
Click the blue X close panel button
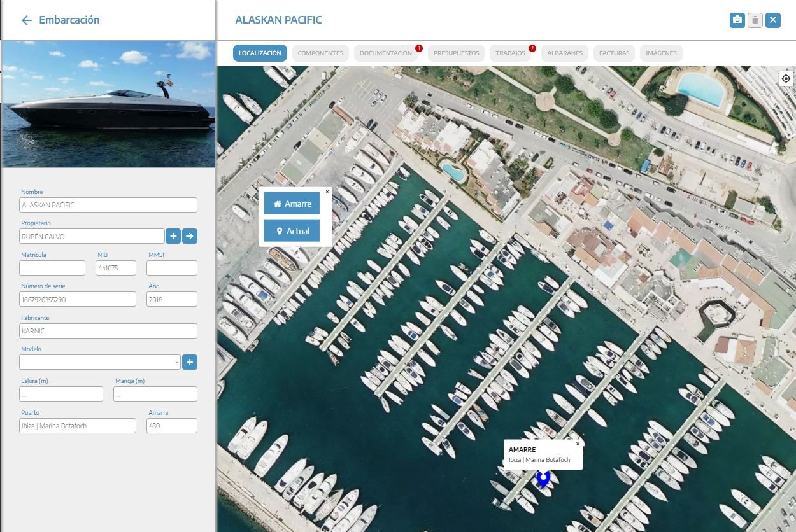point(772,20)
